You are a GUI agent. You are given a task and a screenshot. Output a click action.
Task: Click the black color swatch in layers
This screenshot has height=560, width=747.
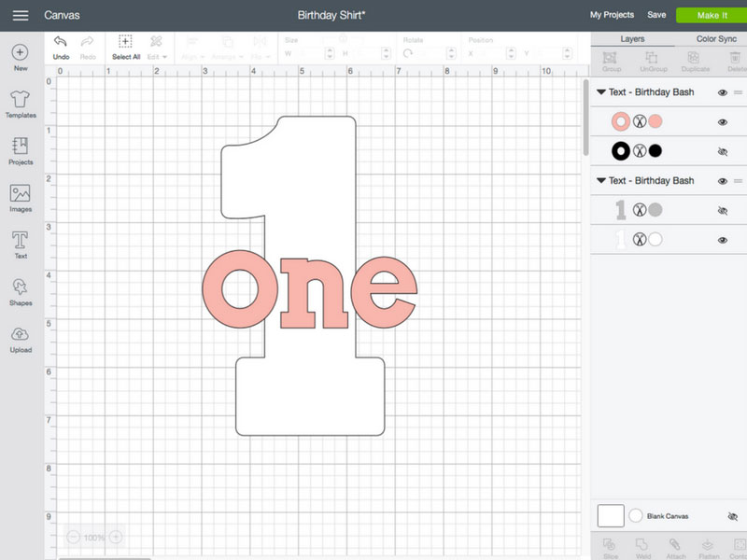pyautogui.click(x=655, y=151)
